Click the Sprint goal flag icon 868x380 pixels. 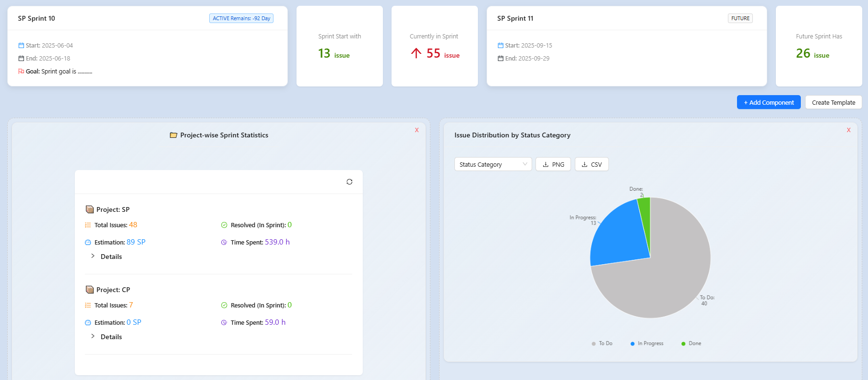coord(21,72)
